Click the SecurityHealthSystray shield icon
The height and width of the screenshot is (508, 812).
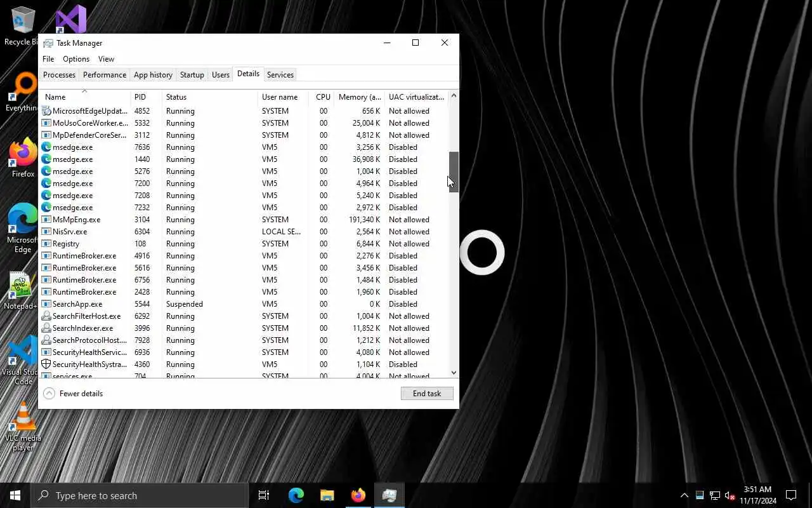(46, 364)
